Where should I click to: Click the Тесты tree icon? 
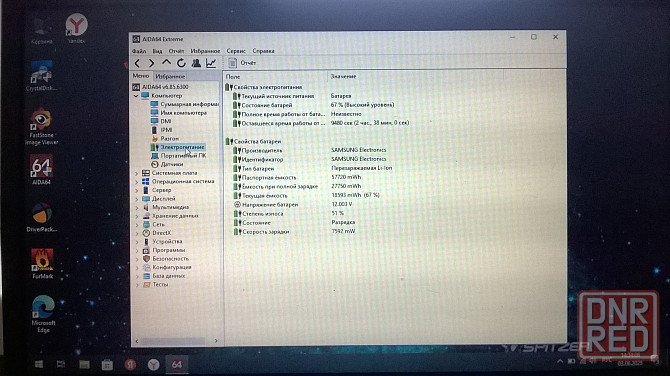pos(146,285)
